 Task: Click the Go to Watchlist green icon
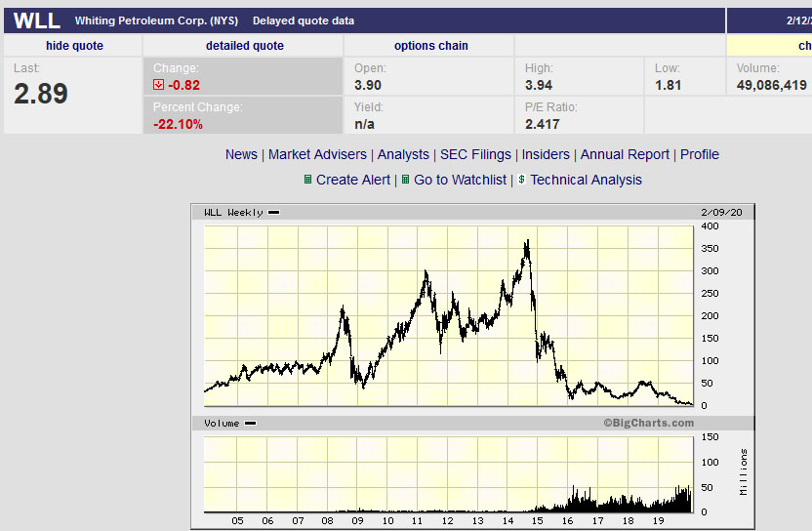pyautogui.click(x=405, y=180)
